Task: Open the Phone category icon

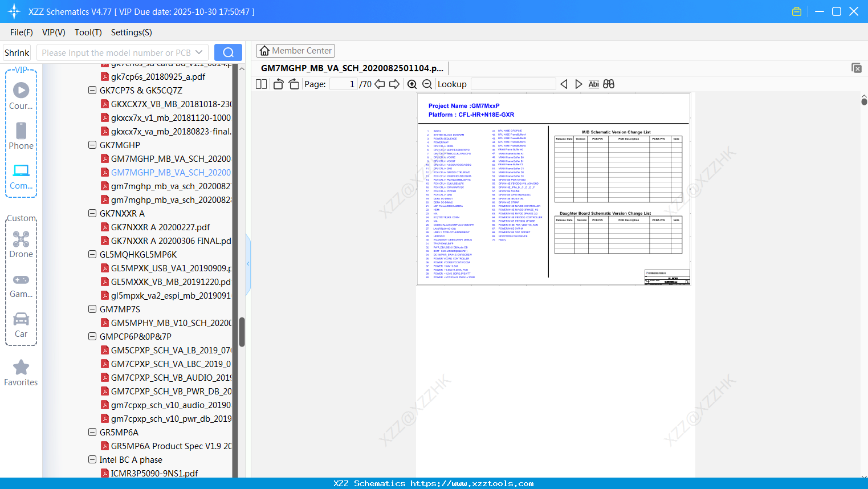Action: pos(21,136)
